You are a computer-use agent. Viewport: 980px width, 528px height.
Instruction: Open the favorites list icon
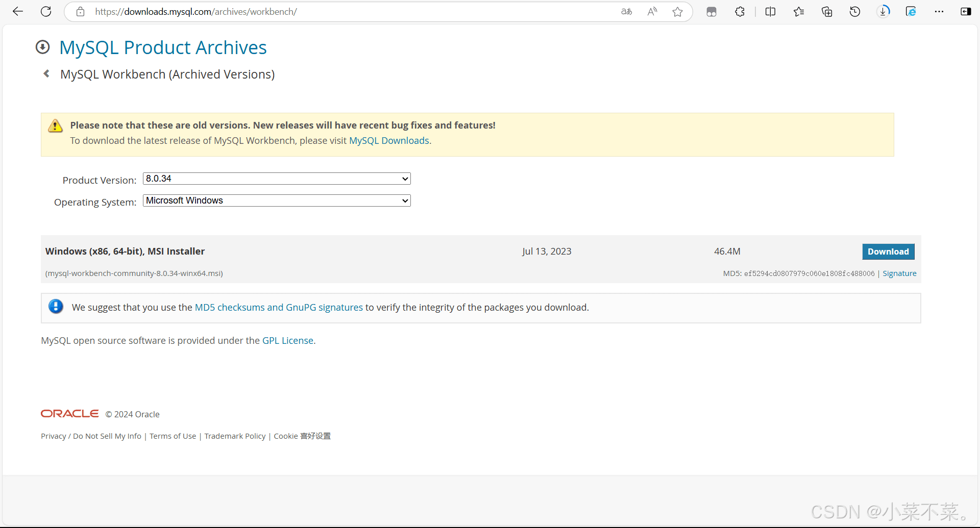click(799, 11)
